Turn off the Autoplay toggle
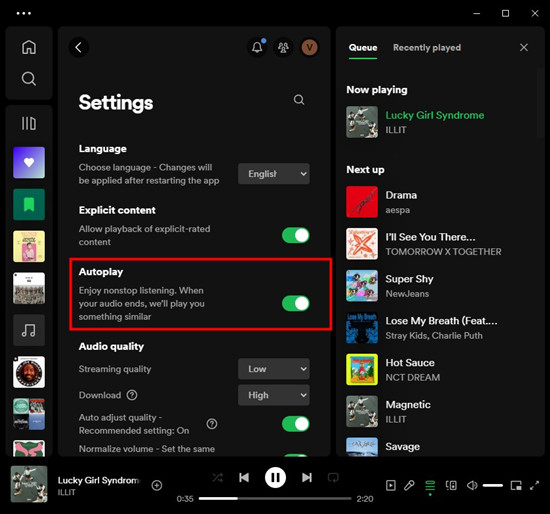Screen dimensions: 550x514 296,303
